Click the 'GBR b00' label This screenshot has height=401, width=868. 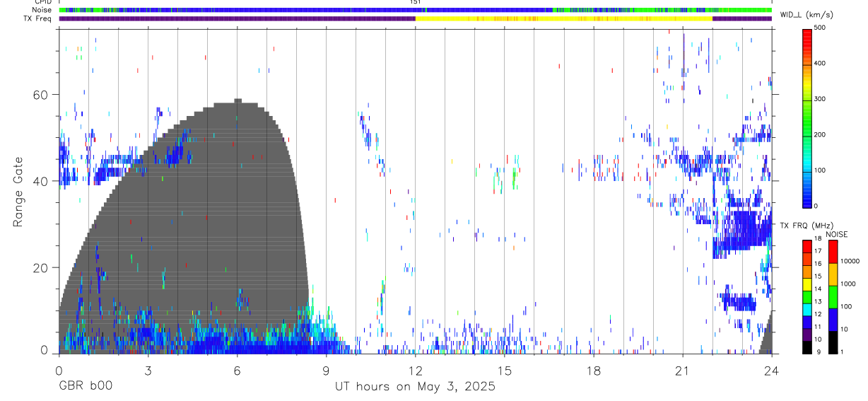click(x=85, y=386)
